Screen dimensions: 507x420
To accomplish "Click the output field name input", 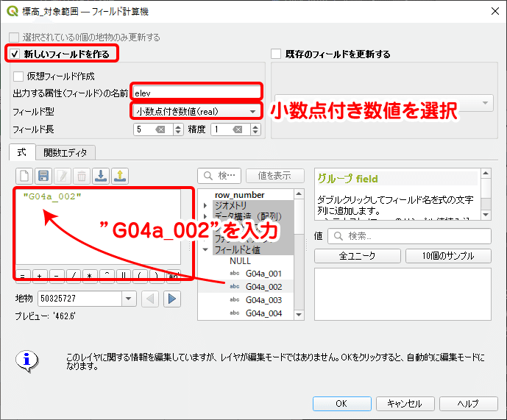I will pyautogui.click(x=196, y=93).
